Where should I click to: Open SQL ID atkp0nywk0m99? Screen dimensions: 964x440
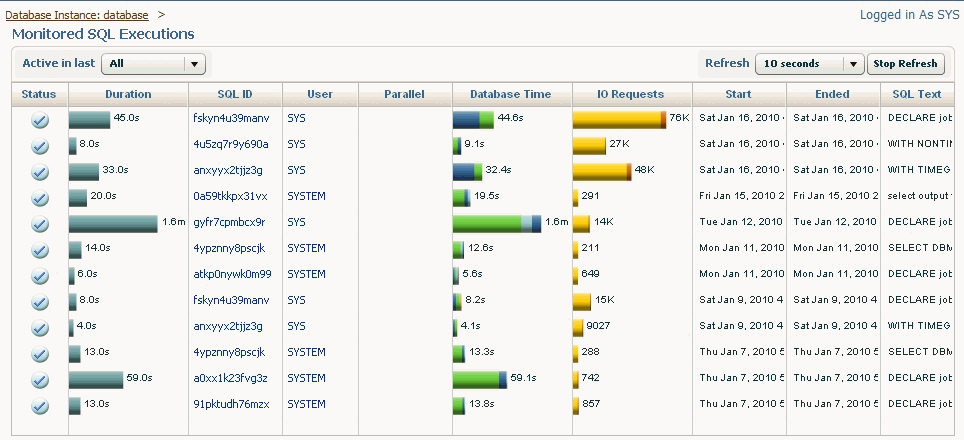(232, 274)
